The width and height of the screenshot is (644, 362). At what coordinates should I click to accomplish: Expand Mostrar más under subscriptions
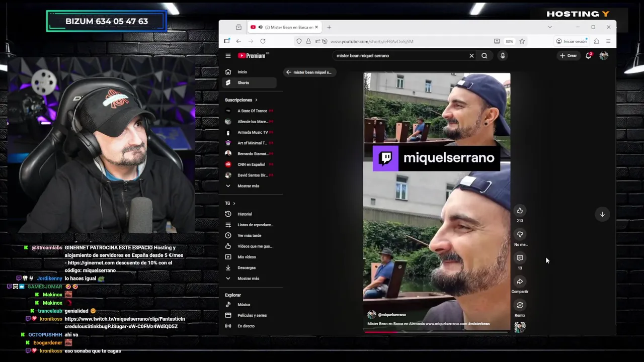point(249,186)
